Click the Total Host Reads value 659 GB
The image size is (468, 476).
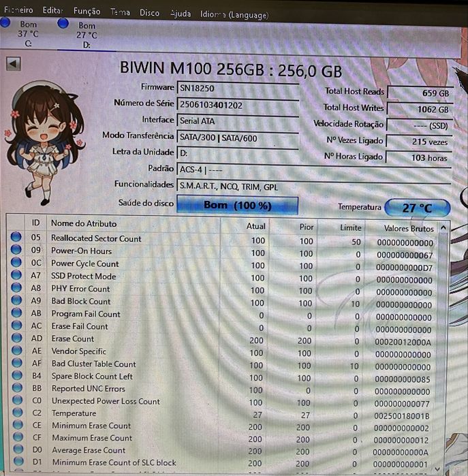coord(419,93)
